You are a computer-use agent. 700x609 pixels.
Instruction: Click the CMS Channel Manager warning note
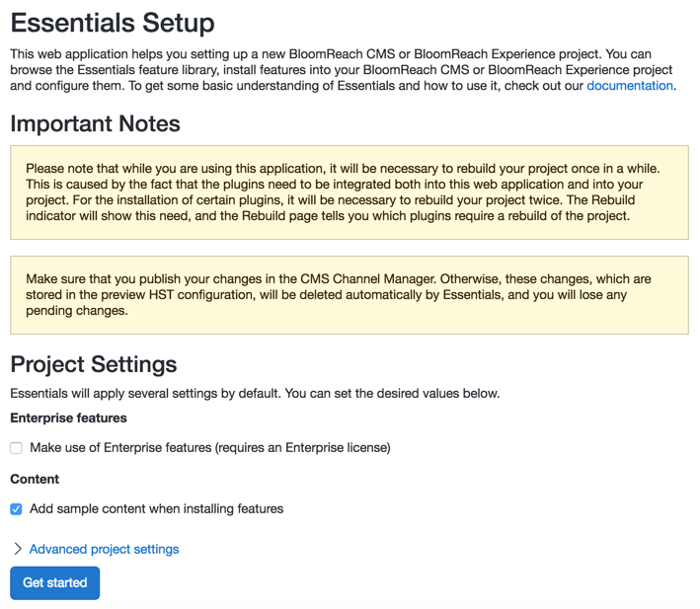(x=349, y=295)
